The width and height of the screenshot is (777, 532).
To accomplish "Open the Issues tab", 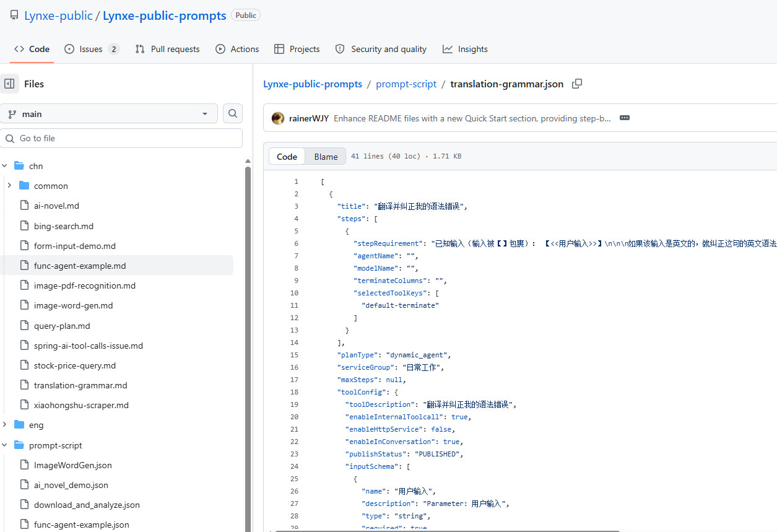I will coord(91,49).
